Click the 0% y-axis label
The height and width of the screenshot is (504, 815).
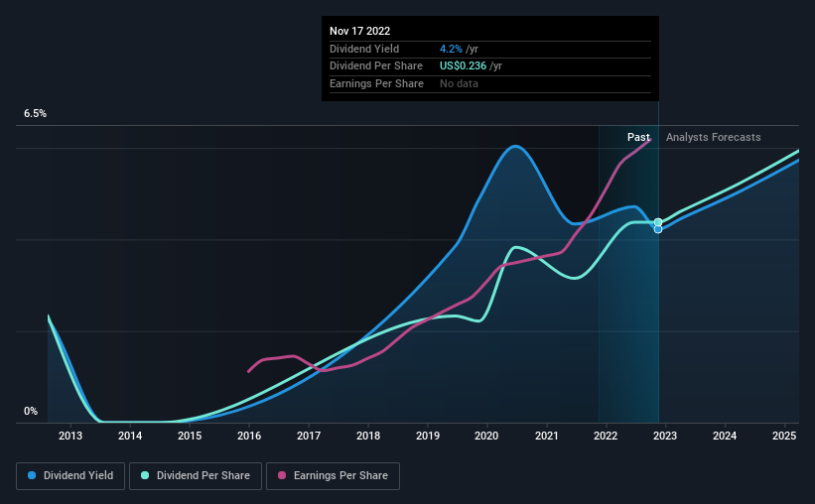pyautogui.click(x=31, y=411)
